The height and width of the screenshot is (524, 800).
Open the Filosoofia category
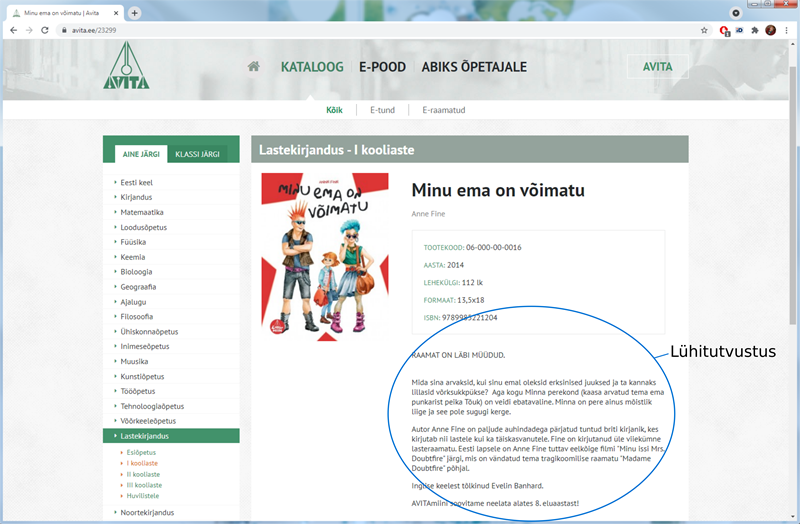pyautogui.click(x=136, y=316)
